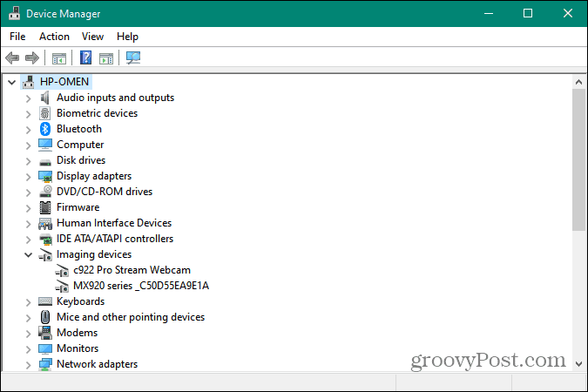Screen dimensions: 588x392
Task: Minimize the Device Manager window
Action: [488, 14]
